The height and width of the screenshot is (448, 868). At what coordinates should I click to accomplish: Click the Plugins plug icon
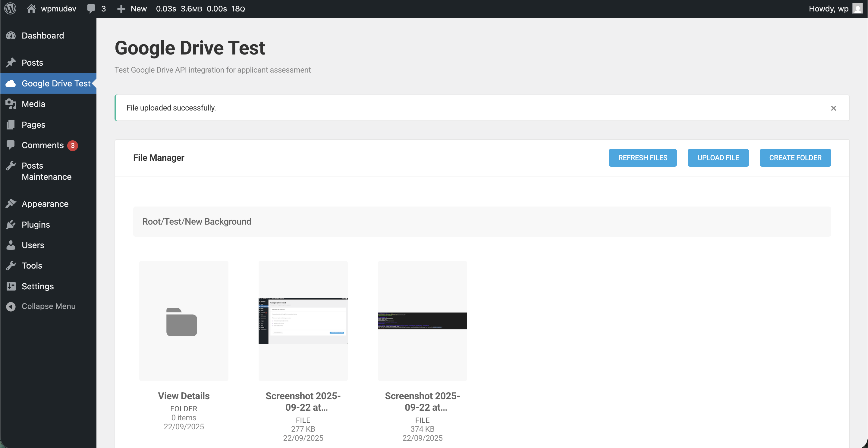click(11, 225)
